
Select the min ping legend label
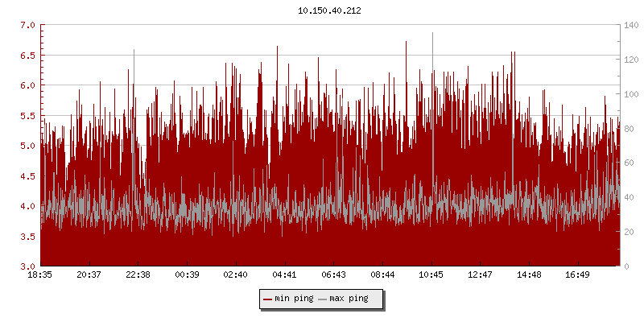(x=294, y=299)
